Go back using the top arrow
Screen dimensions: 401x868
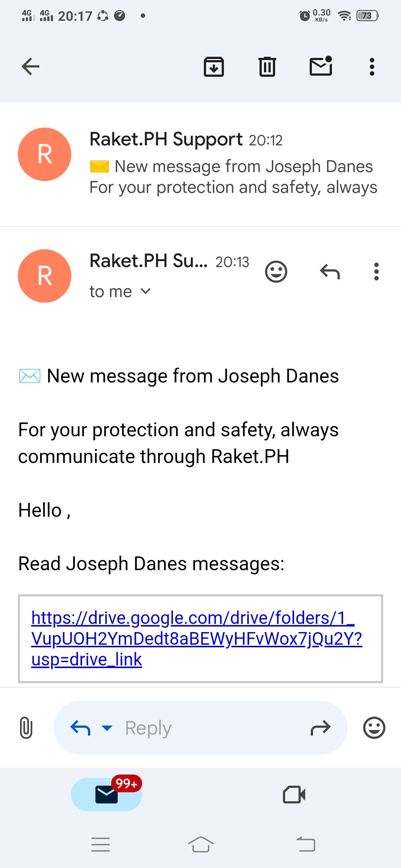30,67
